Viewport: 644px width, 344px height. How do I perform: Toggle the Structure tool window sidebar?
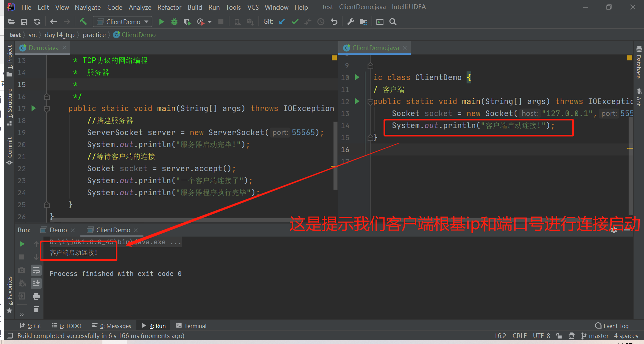point(10,107)
